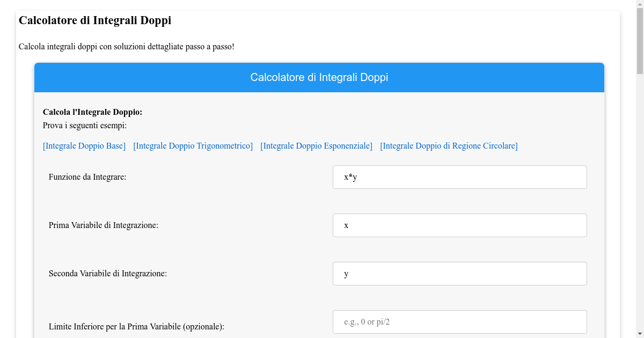Screen dimensions: 644x338
Task: Open the "Integrale Doppio Base" example link
Action: coord(84,145)
